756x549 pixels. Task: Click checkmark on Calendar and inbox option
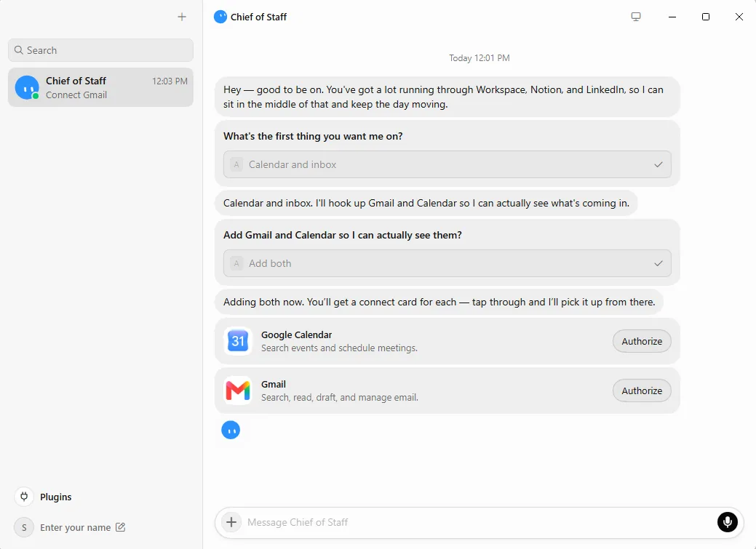click(x=658, y=164)
